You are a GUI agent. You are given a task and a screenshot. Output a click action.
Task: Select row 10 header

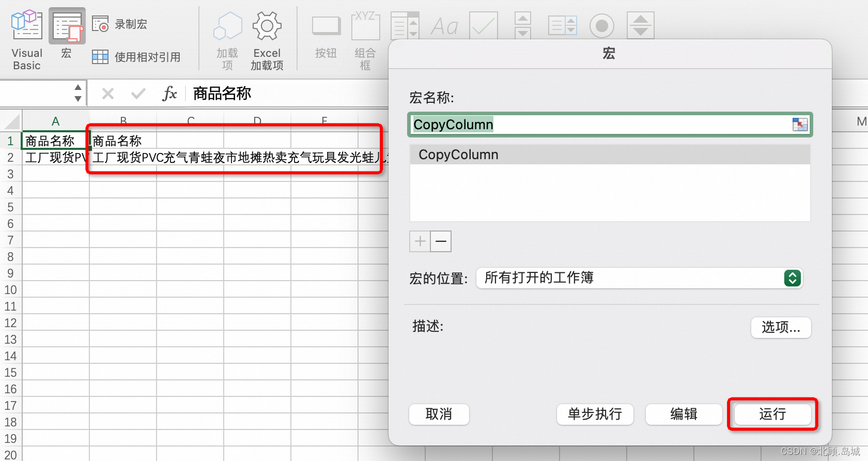(x=10, y=290)
